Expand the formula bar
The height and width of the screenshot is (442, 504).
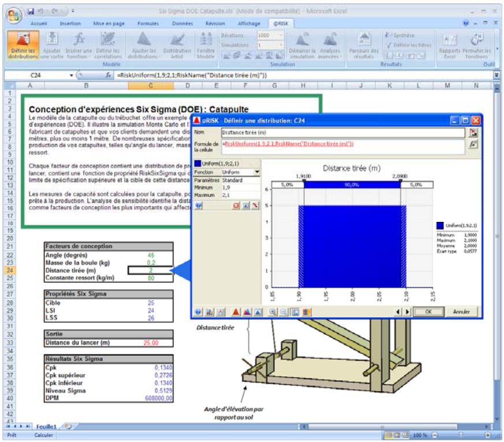pos(496,75)
